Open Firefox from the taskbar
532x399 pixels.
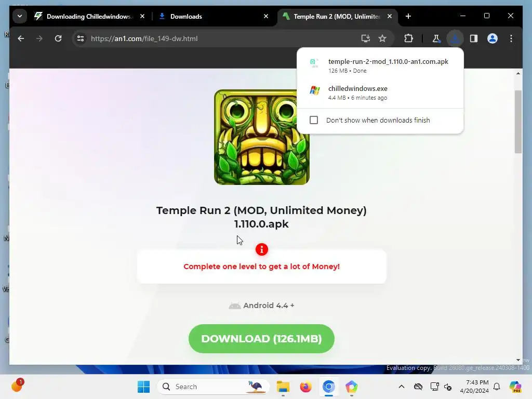pos(305,387)
